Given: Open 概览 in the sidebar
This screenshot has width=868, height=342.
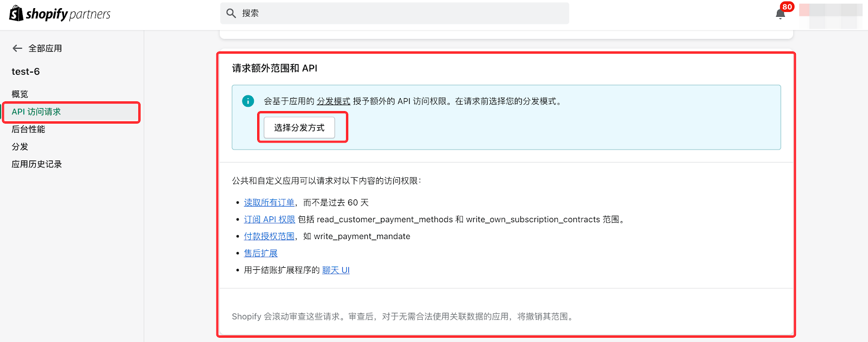Looking at the screenshot, I should (x=20, y=94).
